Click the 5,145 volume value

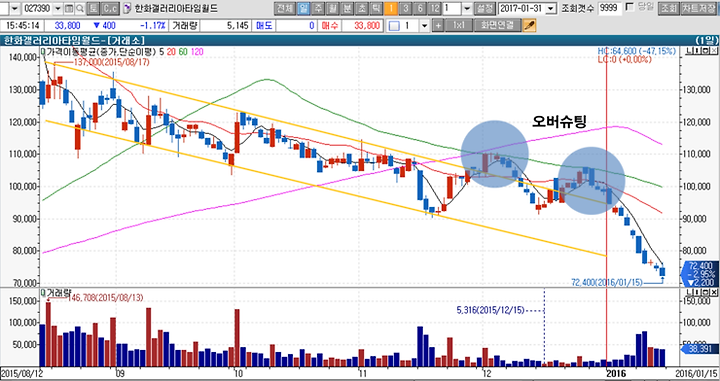(x=238, y=25)
